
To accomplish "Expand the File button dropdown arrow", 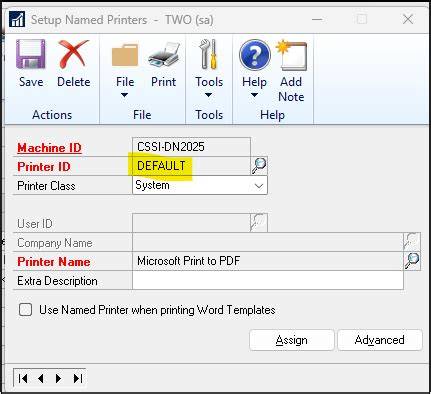I will pyautogui.click(x=124, y=95).
